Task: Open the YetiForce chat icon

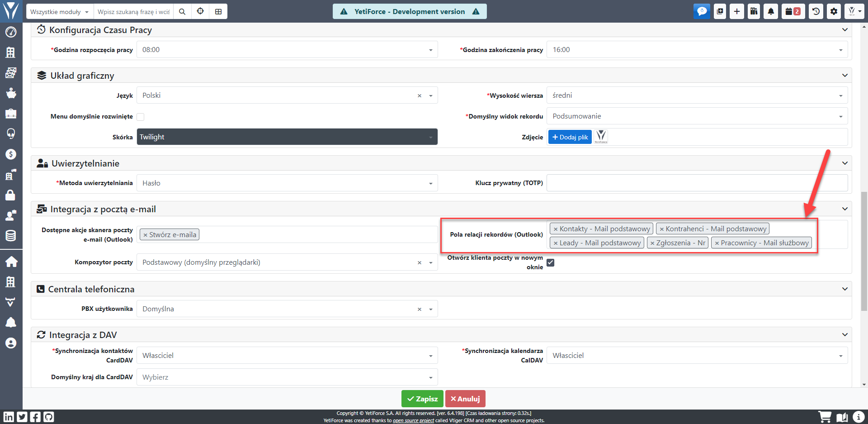Action: pos(702,11)
